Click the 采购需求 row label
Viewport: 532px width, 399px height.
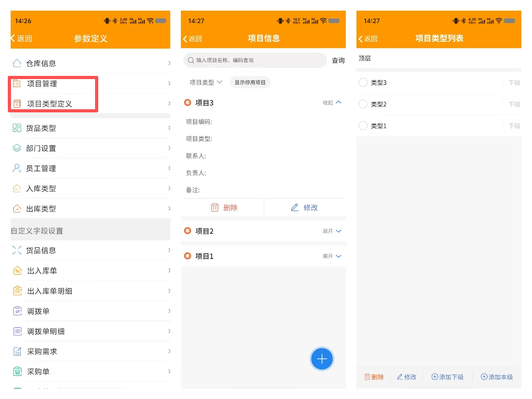tap(42, 352)
